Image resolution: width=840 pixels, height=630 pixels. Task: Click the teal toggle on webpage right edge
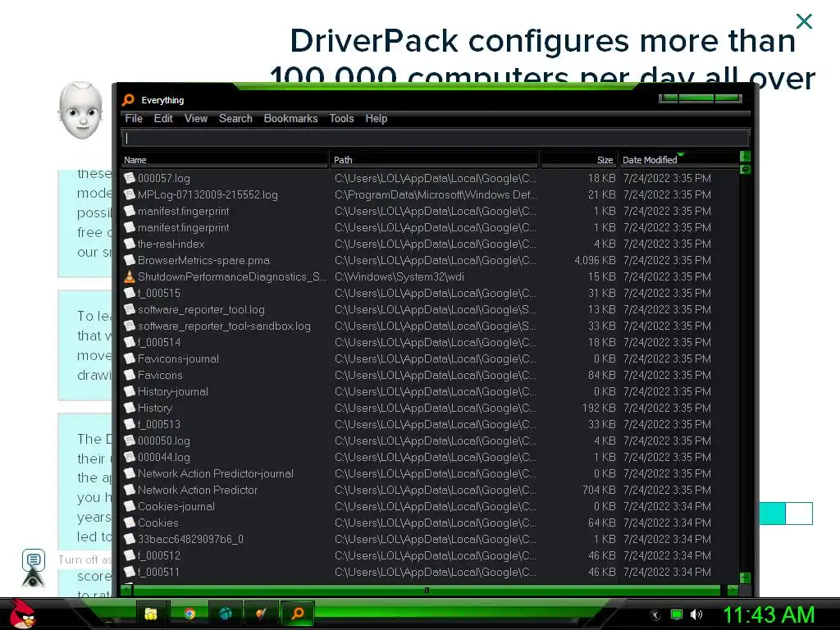pyautogui.click(x=786, y=514)
